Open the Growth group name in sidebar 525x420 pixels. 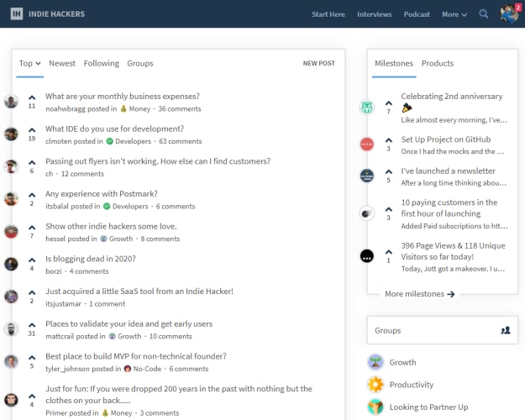pyautogui.click(x=402, y=362)
